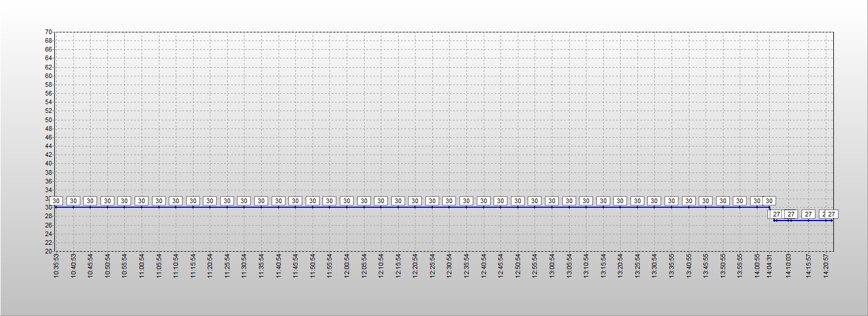Screen dimensions: 868x316
Task: Choose the 12:25:54 time axis label
Action: coord(432,266)
